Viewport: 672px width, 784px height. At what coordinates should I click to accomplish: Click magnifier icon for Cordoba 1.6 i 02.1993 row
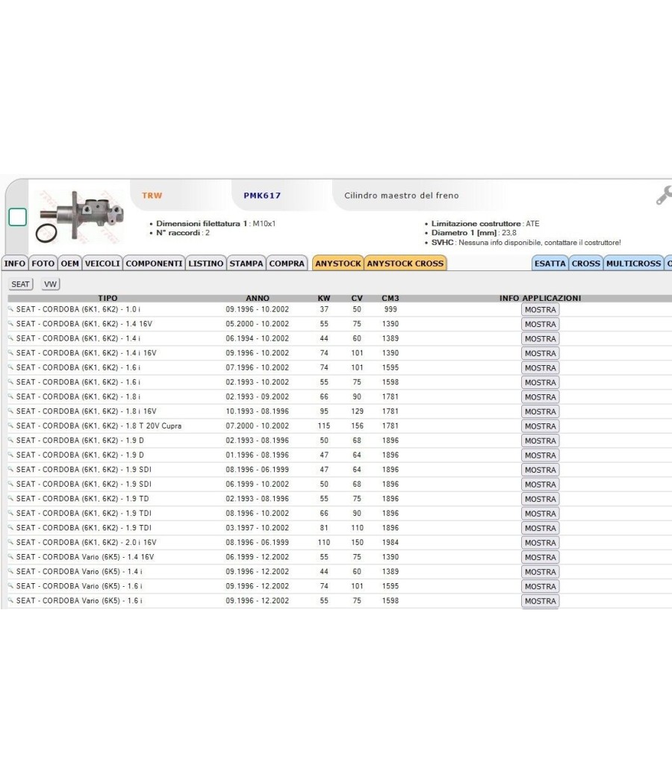pos(10,382)
